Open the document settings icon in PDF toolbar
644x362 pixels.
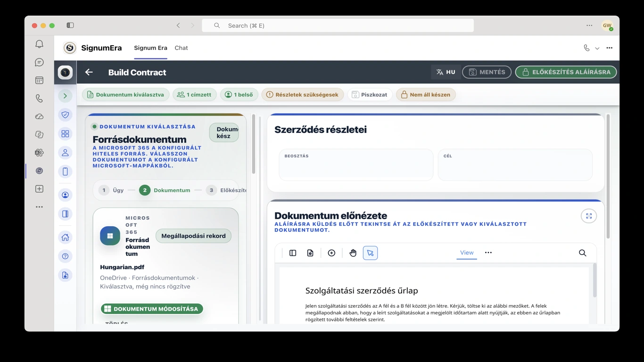point(310,253)
